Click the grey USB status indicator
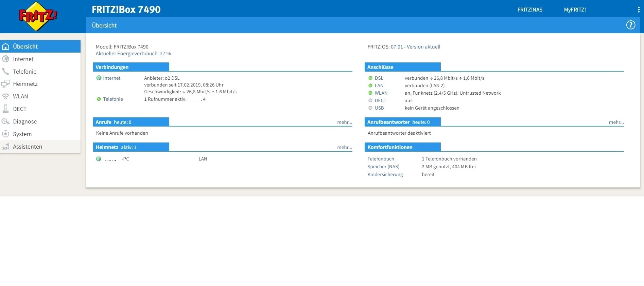 pyautogui.click(x=370, y=108)
